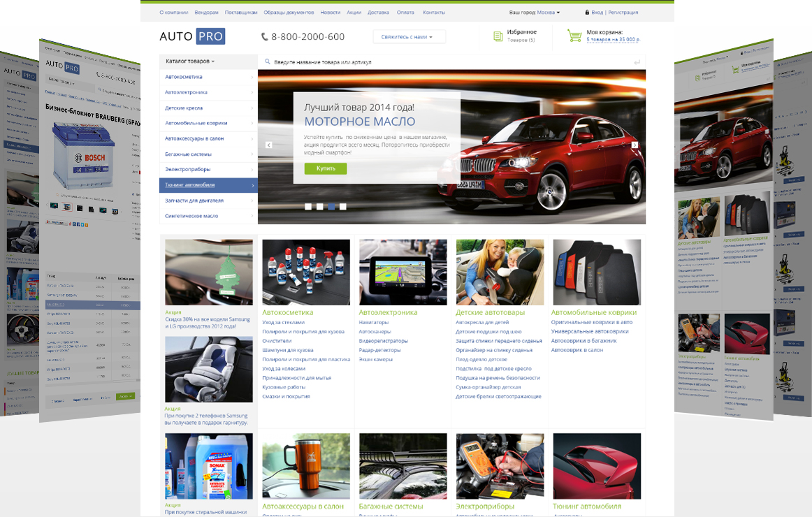This screenshot has width=812, height=517.
Task: Click the search magnifier icon
Action: pyautogui.click(x=267, y=62)
